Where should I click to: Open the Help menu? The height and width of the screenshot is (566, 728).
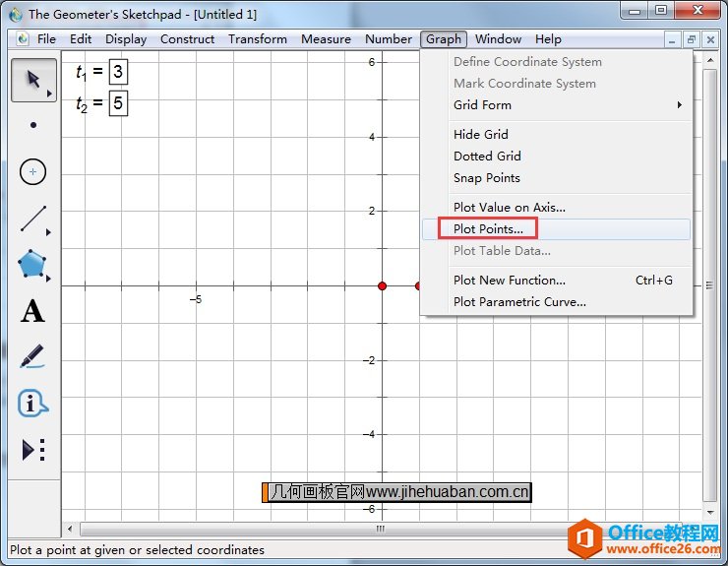point(548,39)
